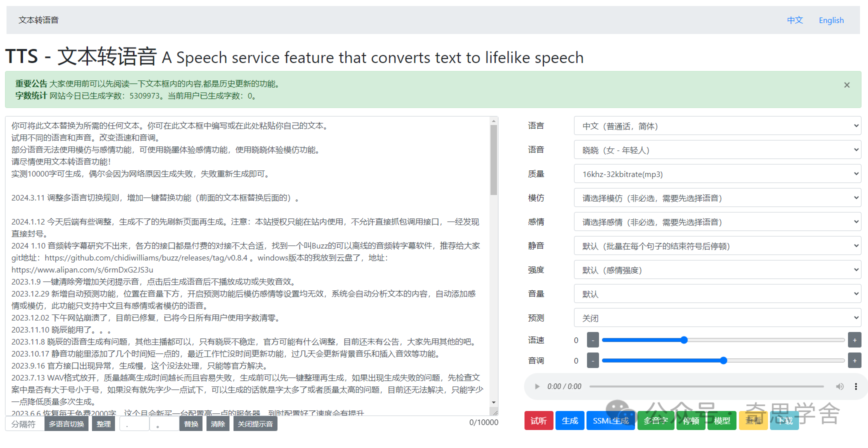The width and height of the screenshot is (868, 448).
Task: Open the 请选择模仿 imitation dropdown
Action: click(x=717, y=198)
